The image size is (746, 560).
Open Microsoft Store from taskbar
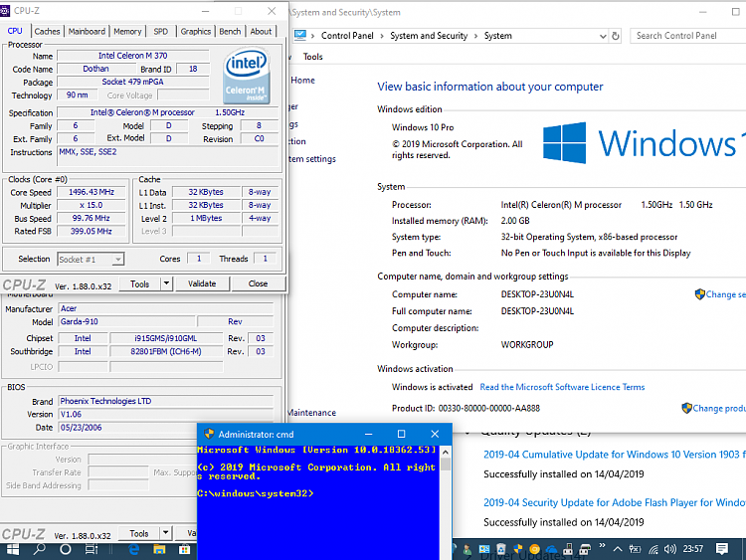[x=184, y=549]
